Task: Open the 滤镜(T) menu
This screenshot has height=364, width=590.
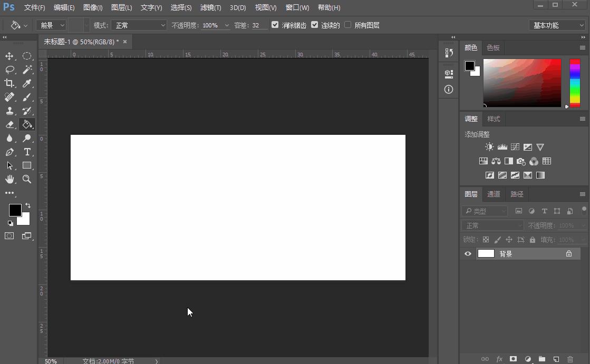Action: tap(210, 7)
